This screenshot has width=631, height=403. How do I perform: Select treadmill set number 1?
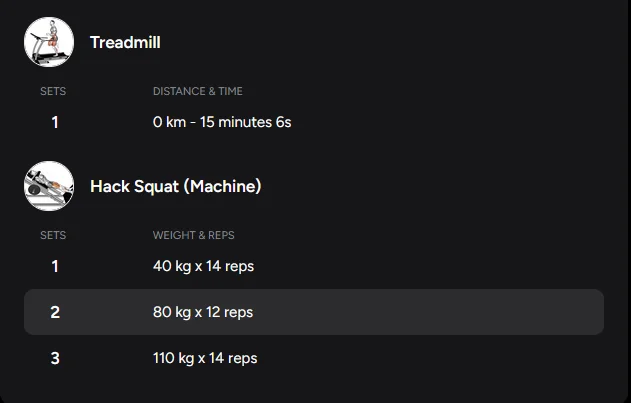pos(55,122)
